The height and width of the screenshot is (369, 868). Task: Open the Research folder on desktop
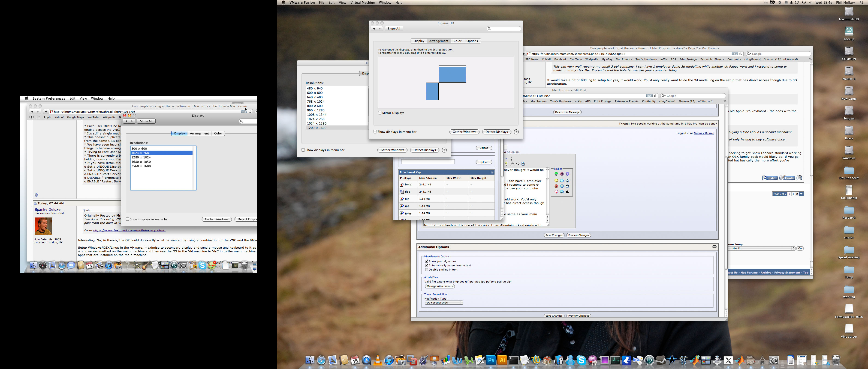[849, 210]
